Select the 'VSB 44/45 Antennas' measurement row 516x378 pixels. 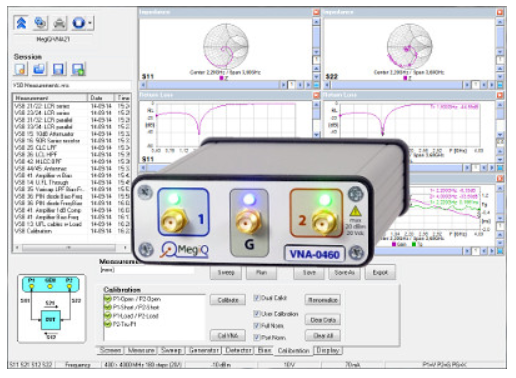71,168
